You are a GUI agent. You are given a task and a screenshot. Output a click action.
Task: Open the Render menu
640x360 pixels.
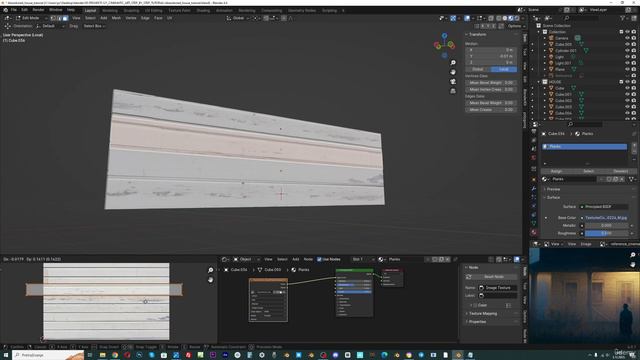point(38,10)
